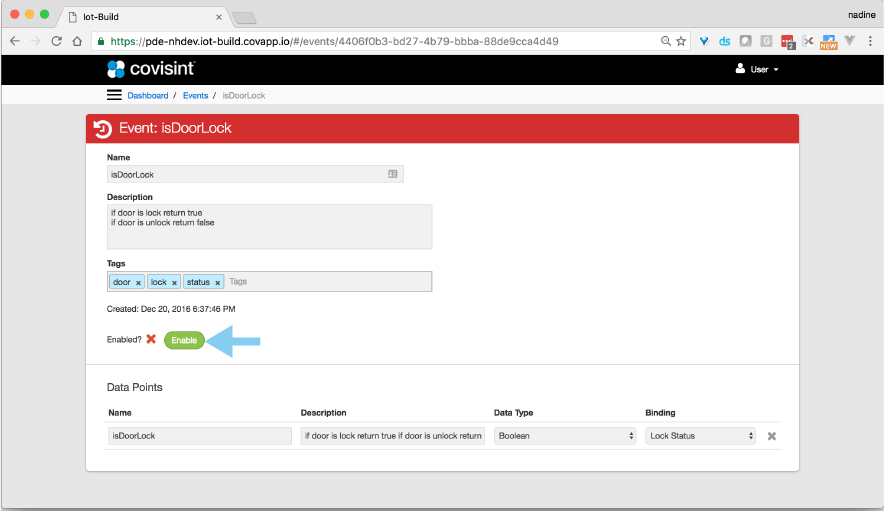This screenshot has height=511, width=884.
Task: Click the browser back arrow
Action: click(x=15, y=41)
